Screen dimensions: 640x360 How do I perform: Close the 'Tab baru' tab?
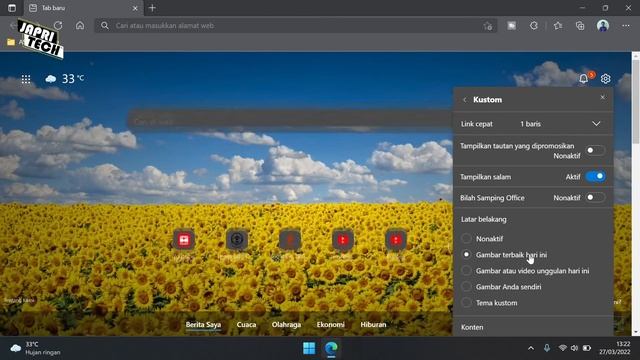tap(135, 8)
